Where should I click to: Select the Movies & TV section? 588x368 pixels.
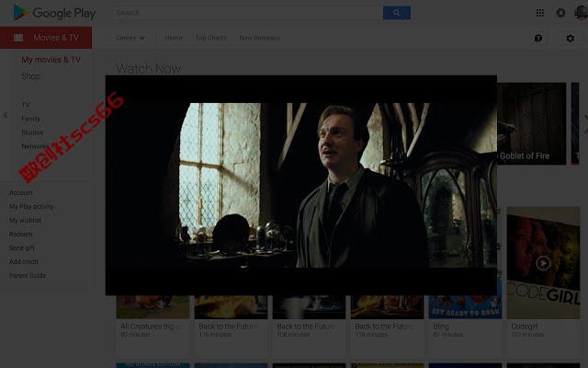point(46,38)
